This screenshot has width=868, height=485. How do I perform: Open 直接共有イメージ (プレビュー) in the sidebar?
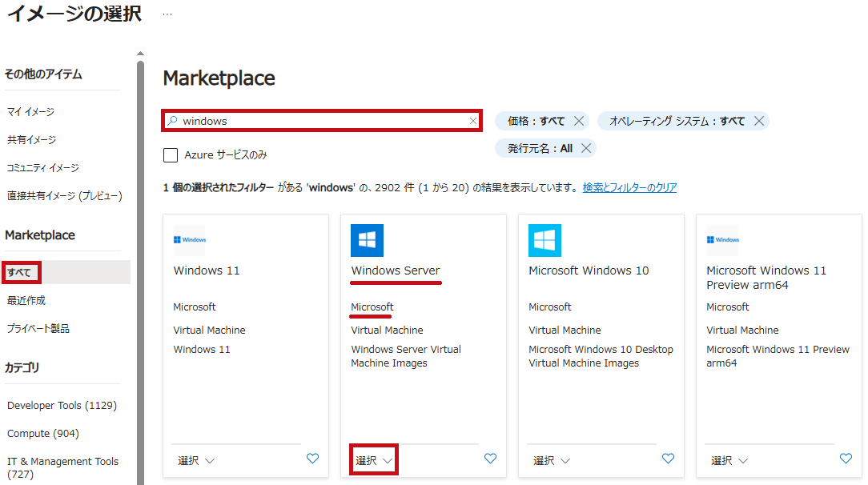pos(65,196)
